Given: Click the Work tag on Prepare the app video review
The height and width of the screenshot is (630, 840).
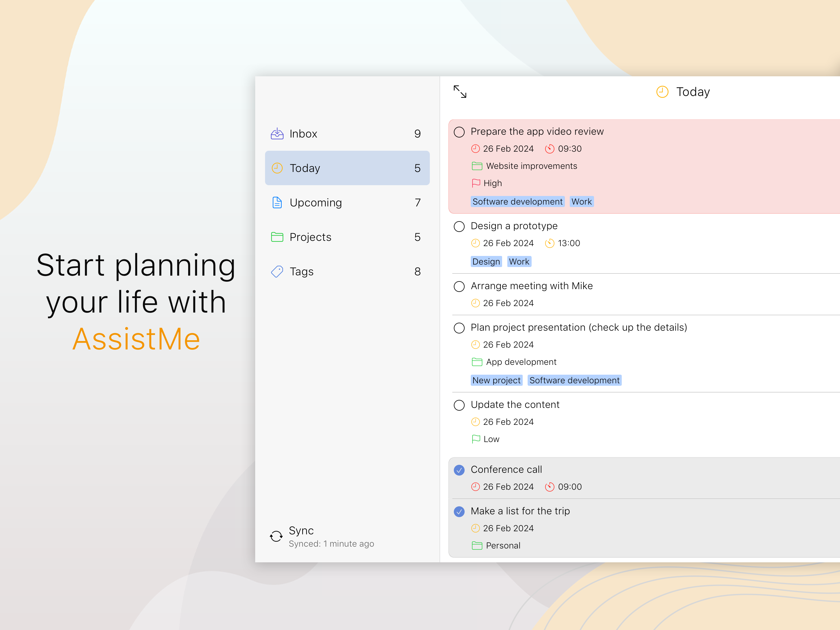Looking at the screenshot, I should (x=581, y=201).
